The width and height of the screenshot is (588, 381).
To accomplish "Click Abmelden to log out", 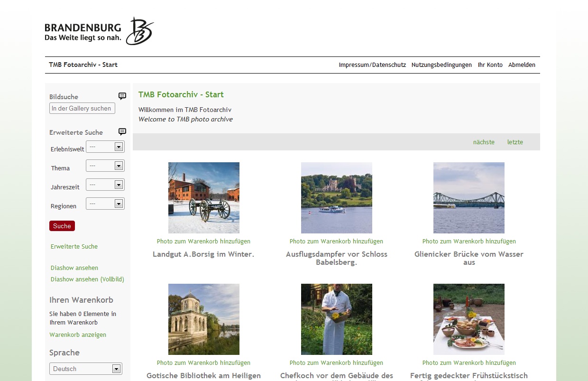I will coord(522,65).
